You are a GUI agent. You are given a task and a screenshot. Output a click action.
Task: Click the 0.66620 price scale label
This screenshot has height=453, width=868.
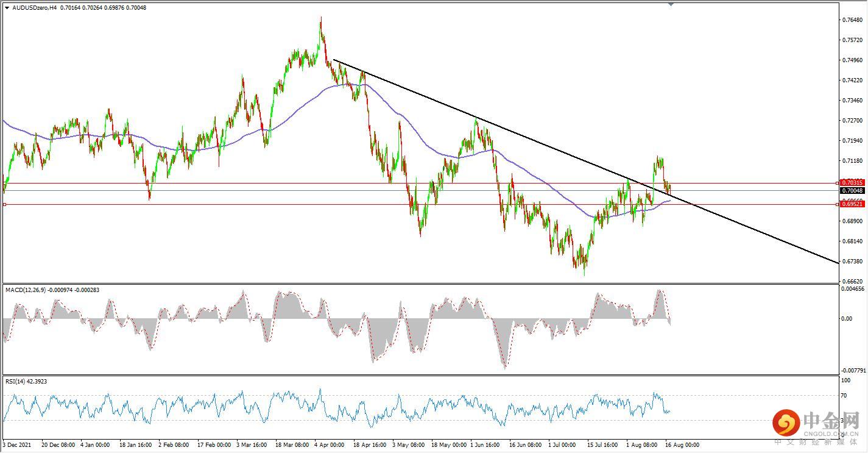852,281
